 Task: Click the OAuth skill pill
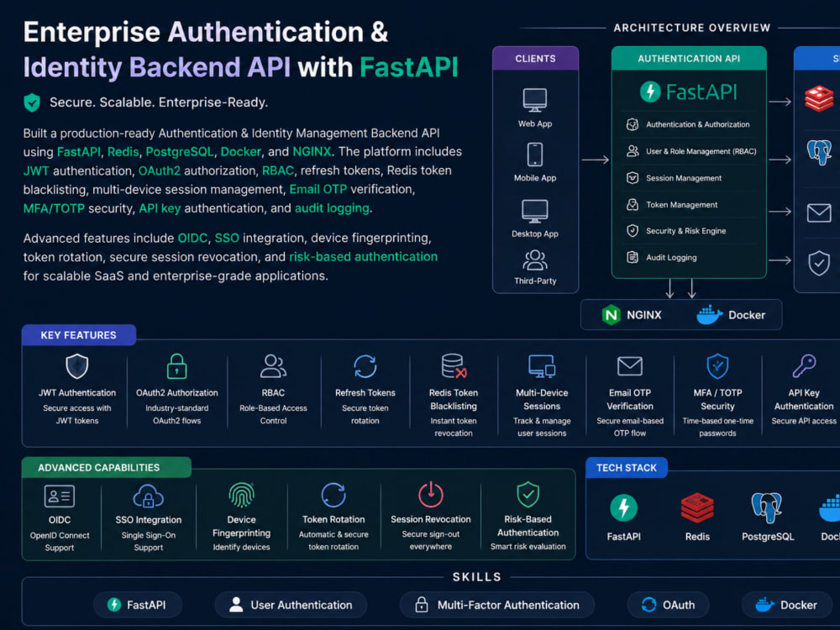coord(669,605)
